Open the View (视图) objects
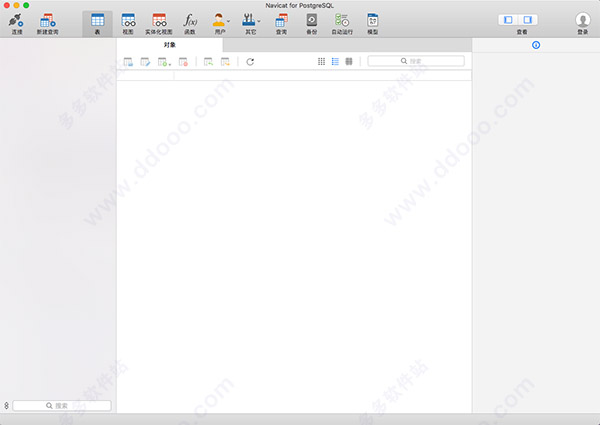Viewport: 600px width, 425px height. (x=128, y=24)
